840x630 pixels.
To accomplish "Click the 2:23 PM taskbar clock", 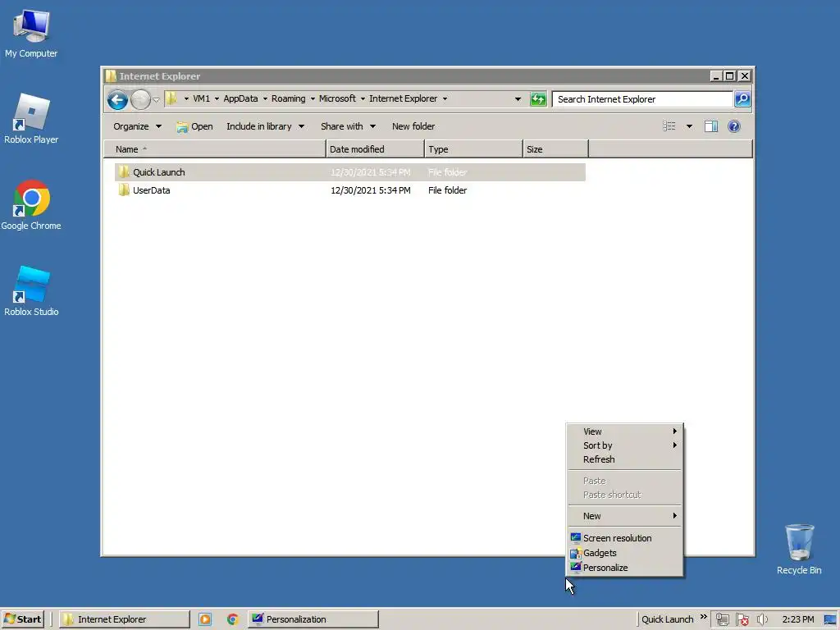I will (797, 619).
